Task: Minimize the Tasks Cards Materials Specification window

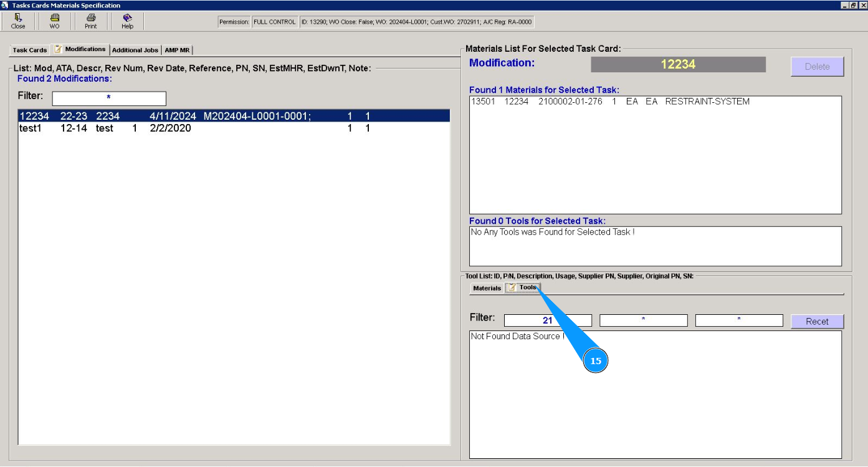Action: coord(845,5)
